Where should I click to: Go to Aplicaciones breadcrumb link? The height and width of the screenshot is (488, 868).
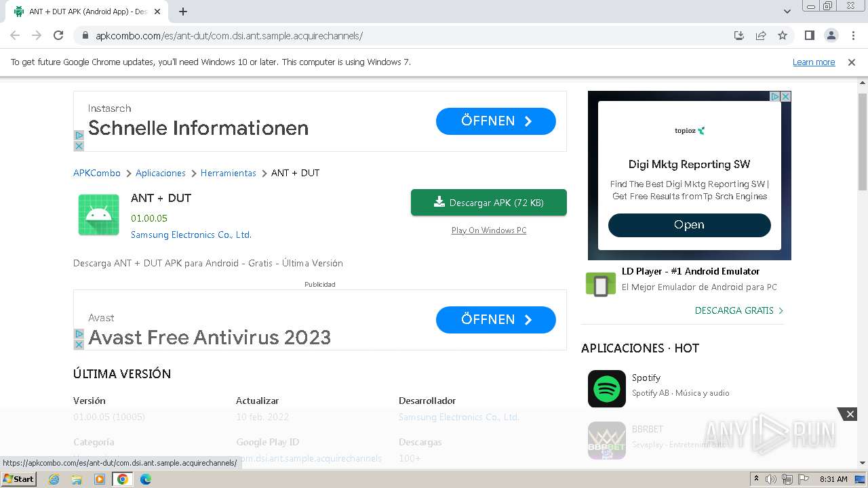coord(161,173)
